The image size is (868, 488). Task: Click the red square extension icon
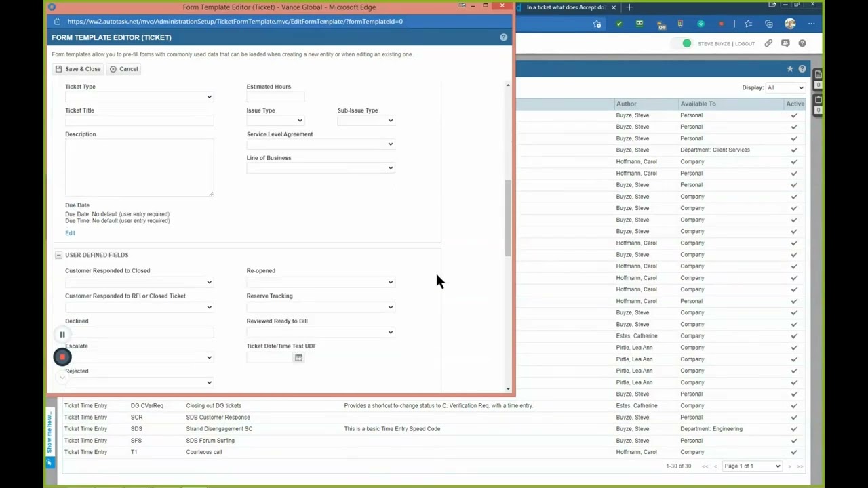721,24
